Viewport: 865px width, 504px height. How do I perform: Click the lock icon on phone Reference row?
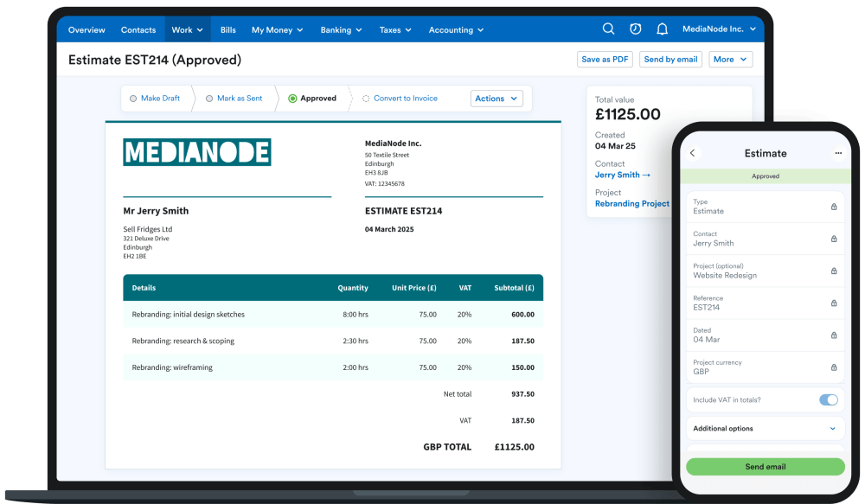click(x=834, y=303)
